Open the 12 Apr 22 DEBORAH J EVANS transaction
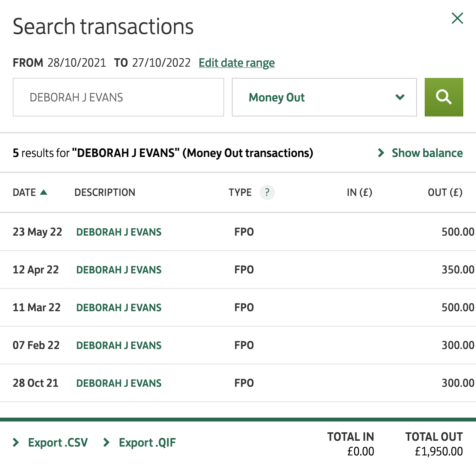The image size is (476, 472). click(x=119, y=270)
